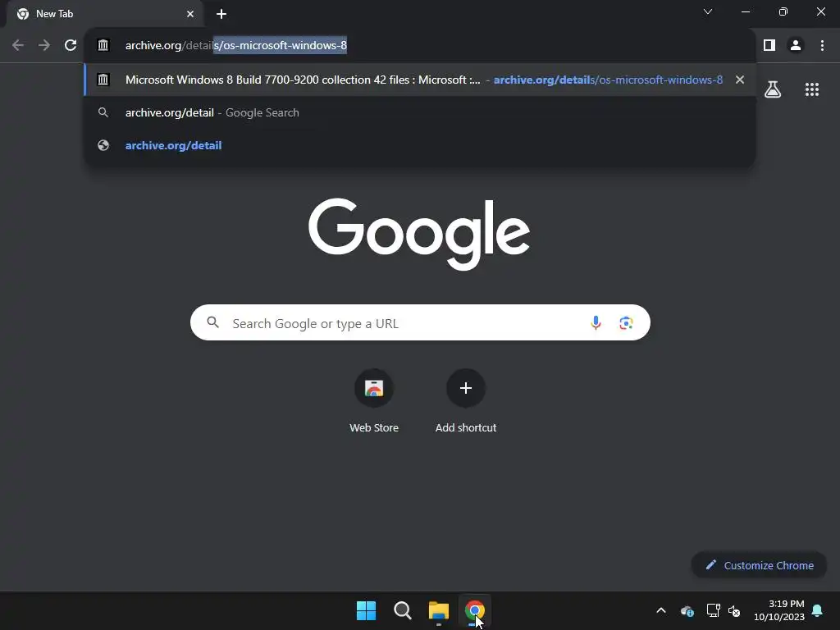
Task: Click the globe icon beside archive.org/detail
Action: pos(103,145)
